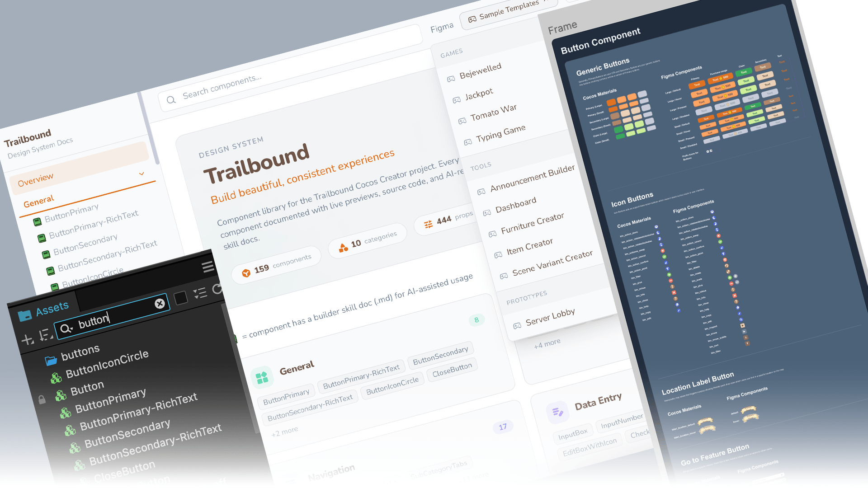This screenshot has height=488, width=868.
Task: Click the gamepad icon beside Server Lobby
Action: [x=517, y=326]
